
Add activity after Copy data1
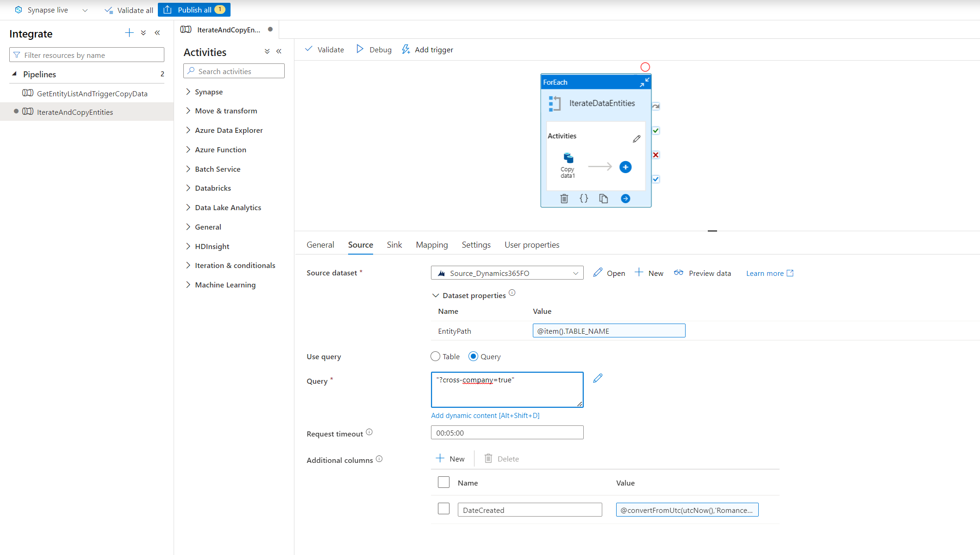click(625, 167)
